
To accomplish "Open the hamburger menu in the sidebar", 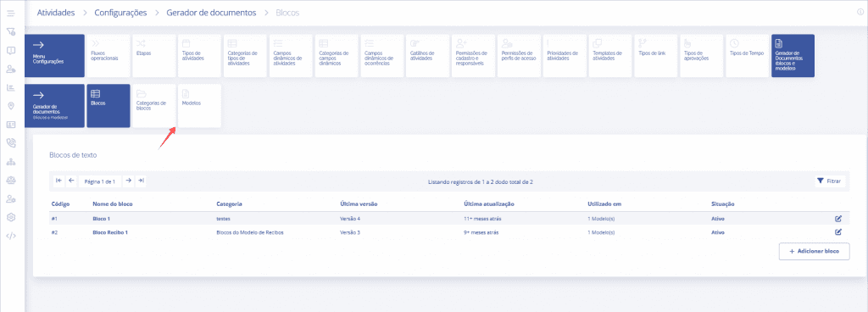I will [x=10, y=13].
